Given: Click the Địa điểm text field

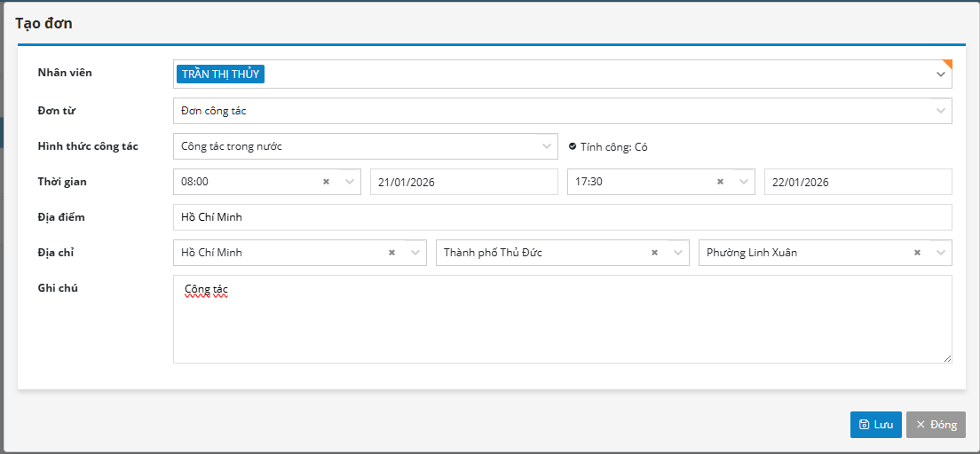Looking at the screenshot, I should pos(562,217).
